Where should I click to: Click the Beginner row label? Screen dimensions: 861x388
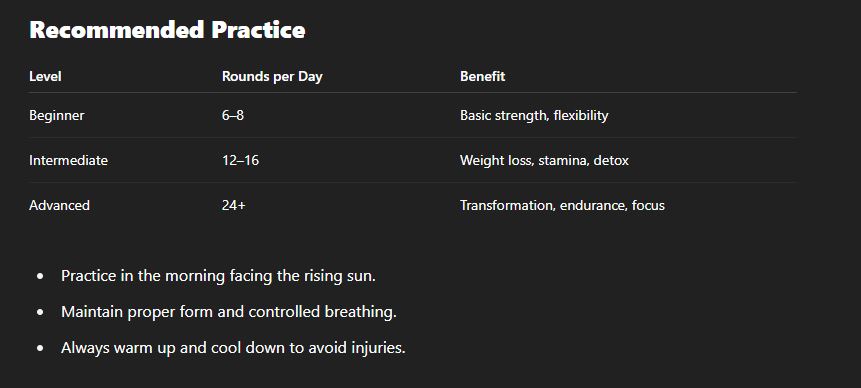pyautogui.click(x=57, y=116)
